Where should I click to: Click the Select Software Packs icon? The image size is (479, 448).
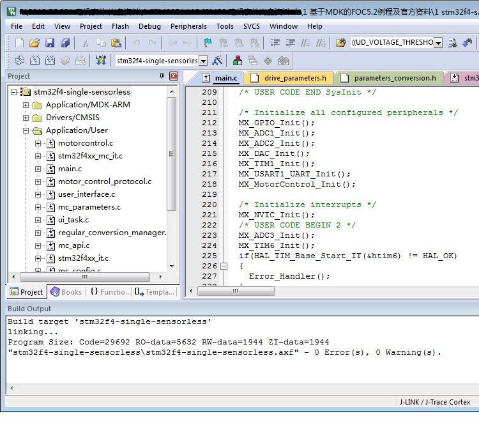click(283, 61)
